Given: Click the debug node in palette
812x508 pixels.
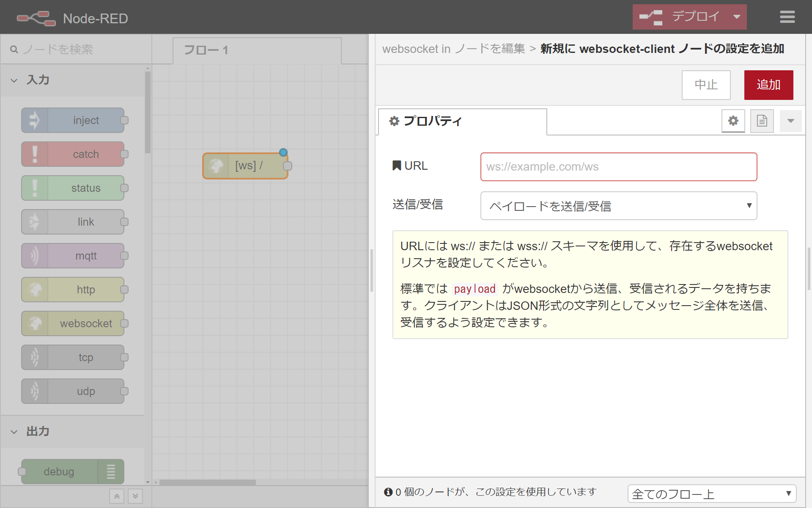Looking at the screenshot, I should [x=59, y=472].
